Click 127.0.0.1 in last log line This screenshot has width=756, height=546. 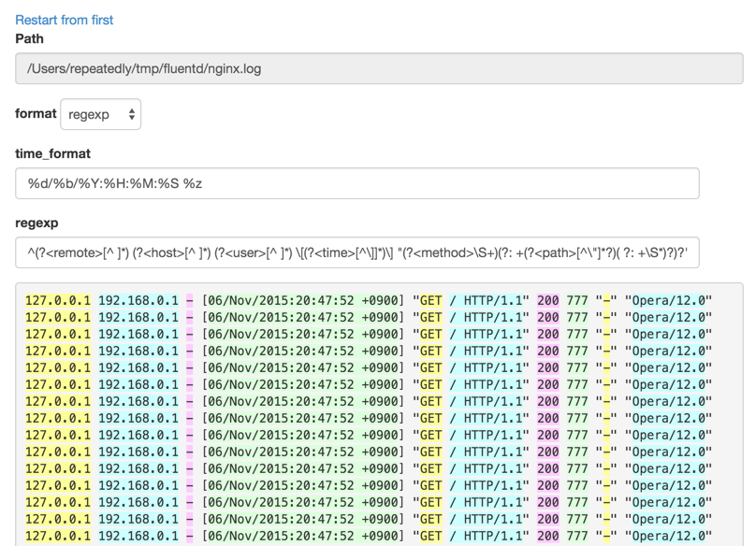[58, 536]
